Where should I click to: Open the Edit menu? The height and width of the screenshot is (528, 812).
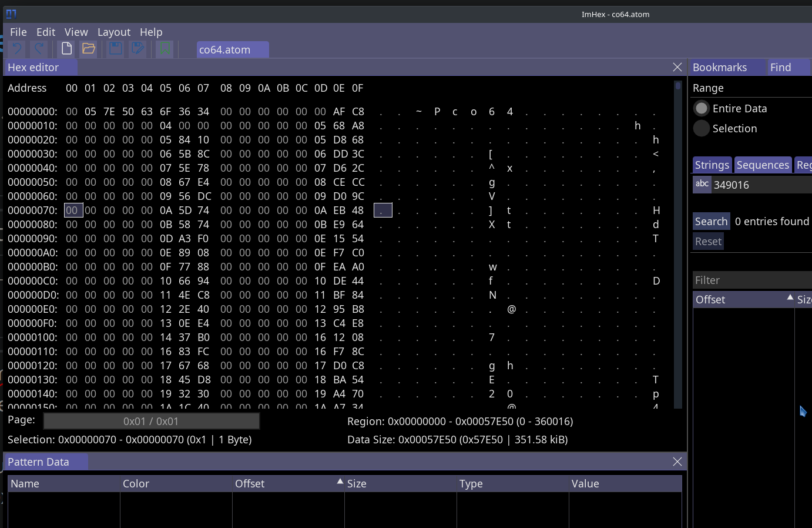point(46,32)
